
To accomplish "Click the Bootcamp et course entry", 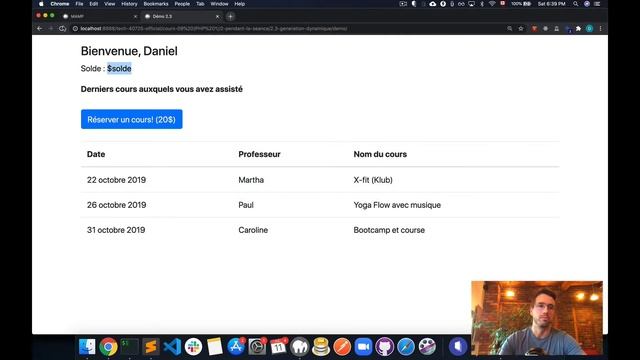I will click(389, 230).
